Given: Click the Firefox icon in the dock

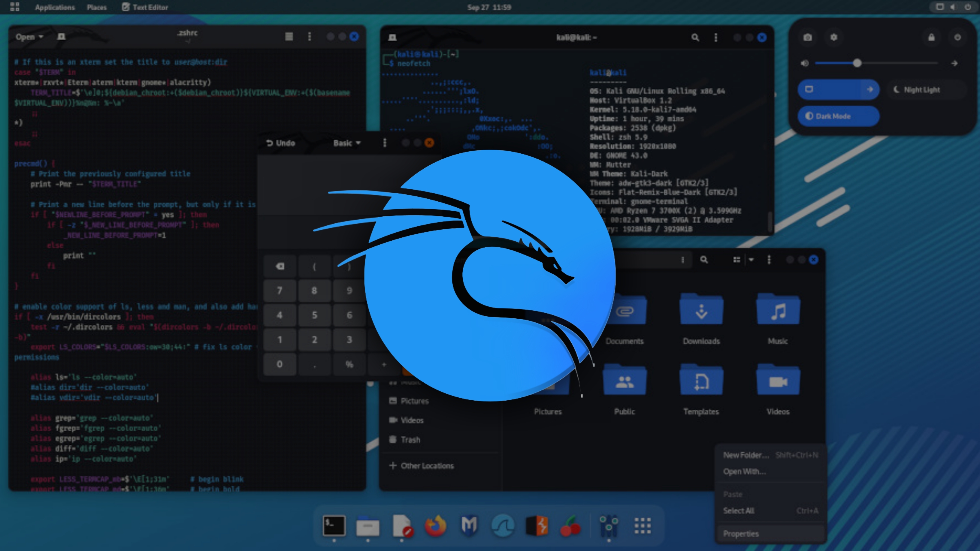Looking at the screenshot, I should tap(435, 526).
